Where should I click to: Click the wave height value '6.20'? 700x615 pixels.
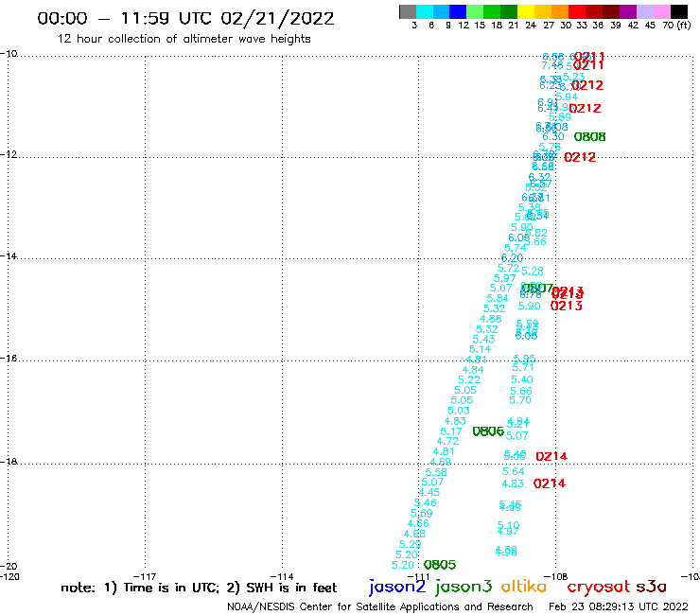point(512,257)
